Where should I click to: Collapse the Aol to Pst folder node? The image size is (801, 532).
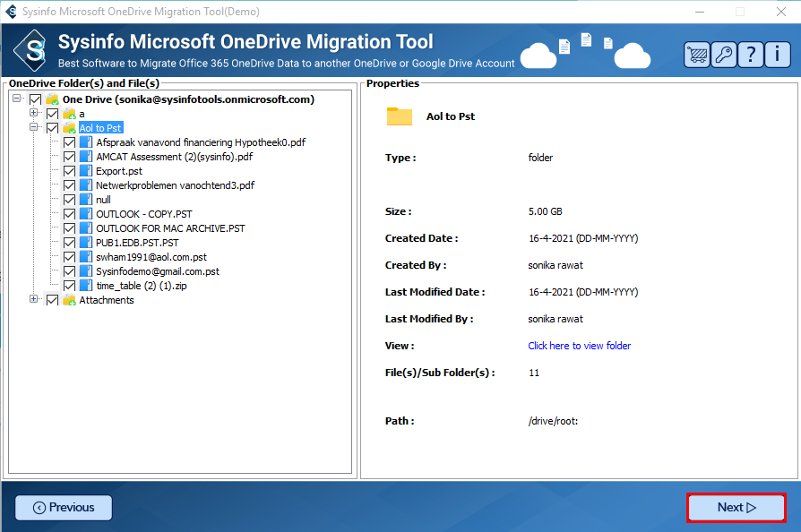[x=34, y=128]
